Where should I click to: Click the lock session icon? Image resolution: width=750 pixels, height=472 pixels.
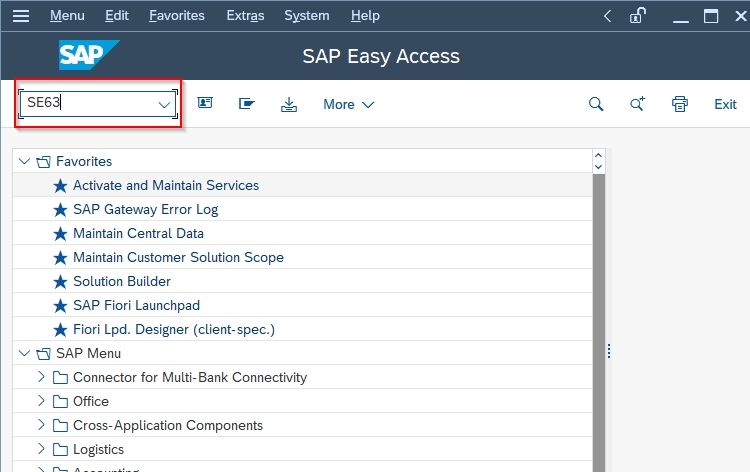(638, 16)
